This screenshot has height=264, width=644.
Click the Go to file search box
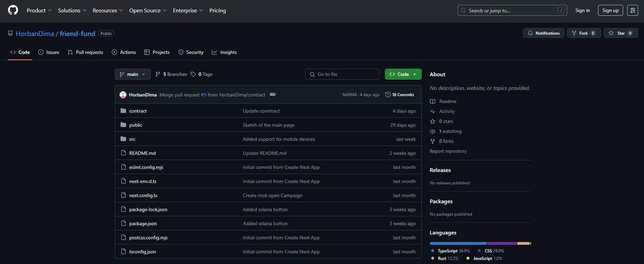pyautogui.click(x=342, y=74)
